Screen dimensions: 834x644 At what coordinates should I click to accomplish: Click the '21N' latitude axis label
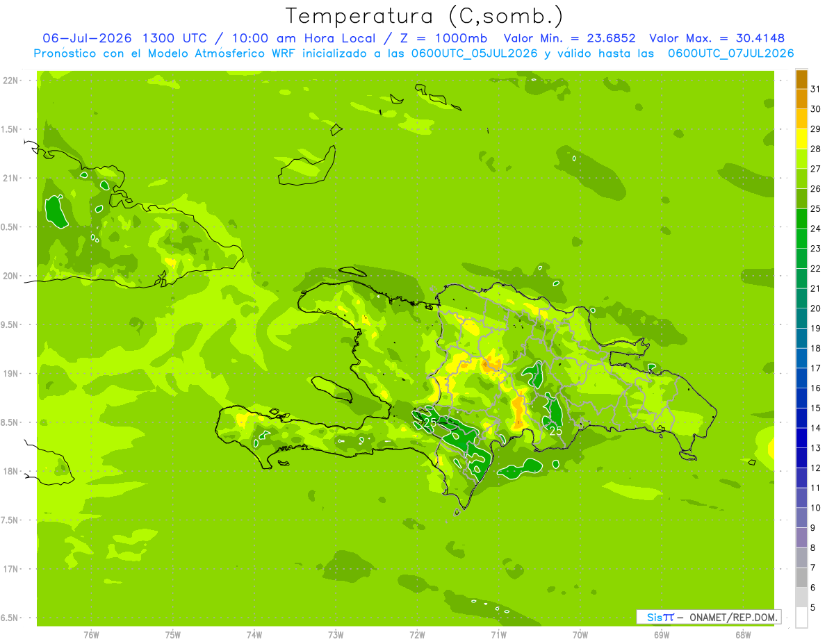(x=10, y=179)
